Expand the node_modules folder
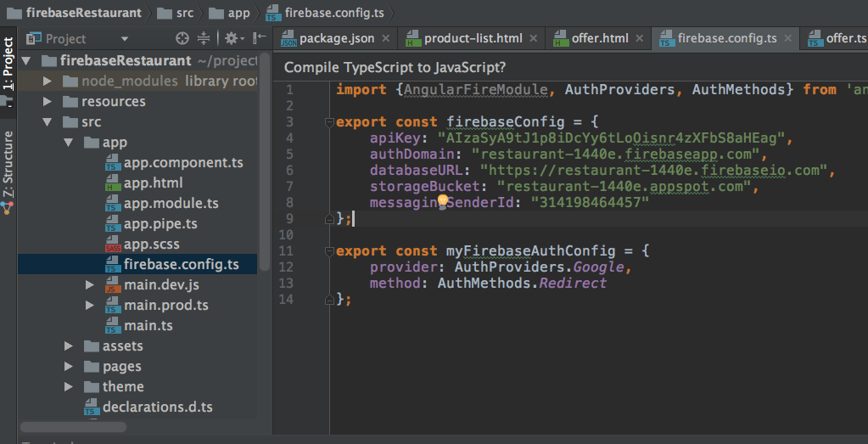868x444 pixels. [x=49, y=81]
